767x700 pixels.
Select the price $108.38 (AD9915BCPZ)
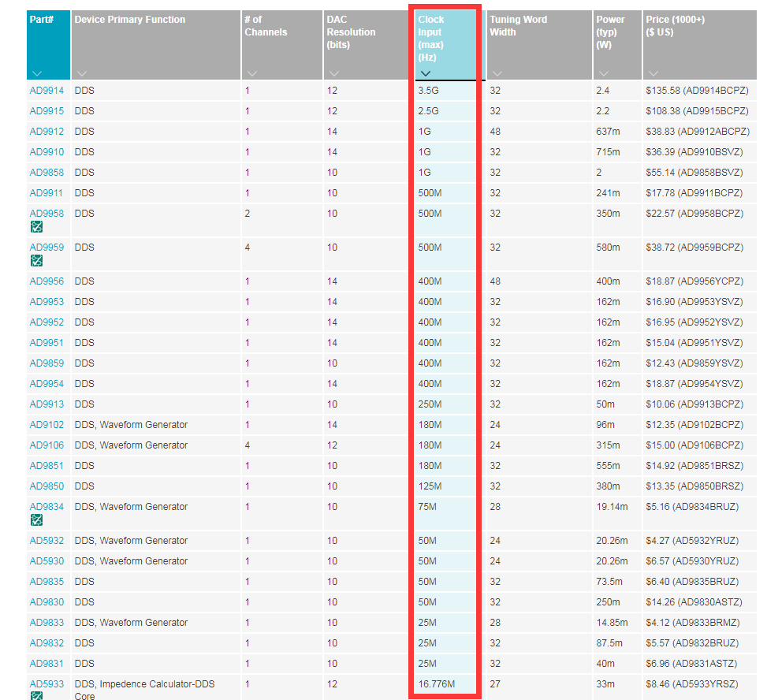point(697,111)
